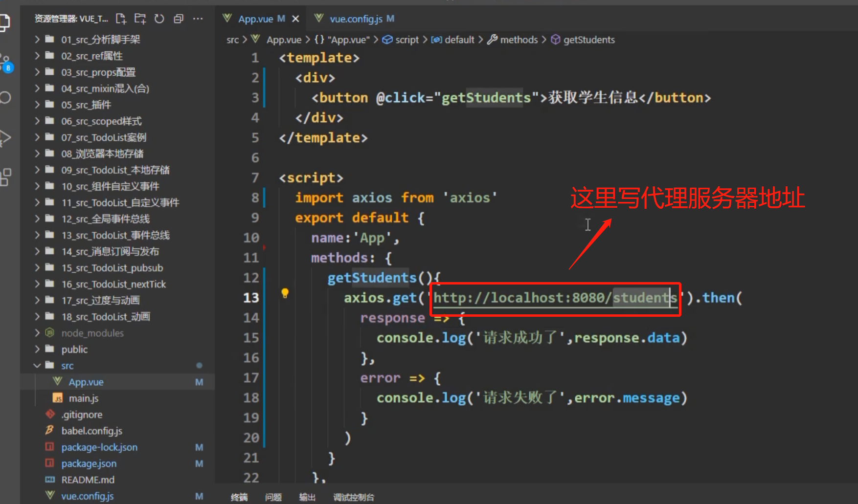Viewport: 858px width, 504px height.
Task: Open the 输出 output panel tab
Action: pos(307,497)
